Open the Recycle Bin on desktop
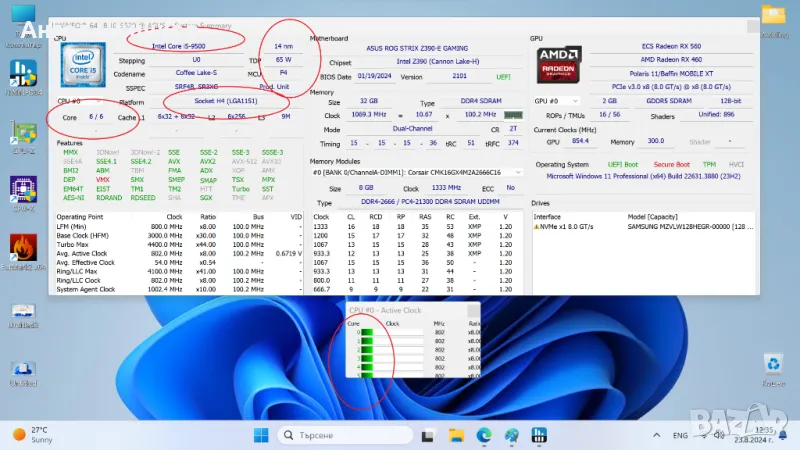 coord(772,365)
